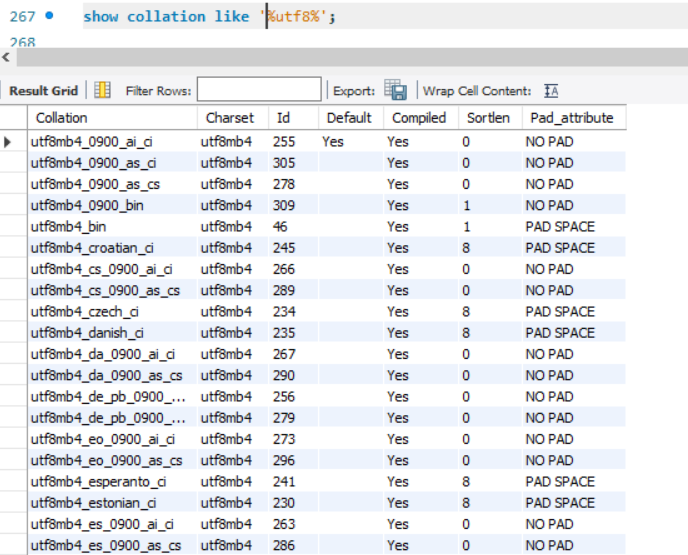This screenshot has height=555, width=688.
Task: Click the left scroll arrow of editor scrollbar
Action: [6, 57]
